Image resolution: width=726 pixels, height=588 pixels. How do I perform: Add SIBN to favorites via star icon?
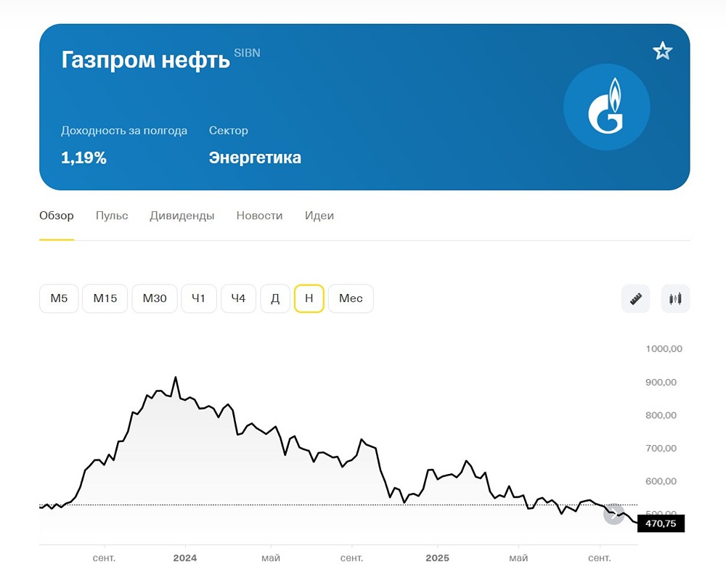662,51
